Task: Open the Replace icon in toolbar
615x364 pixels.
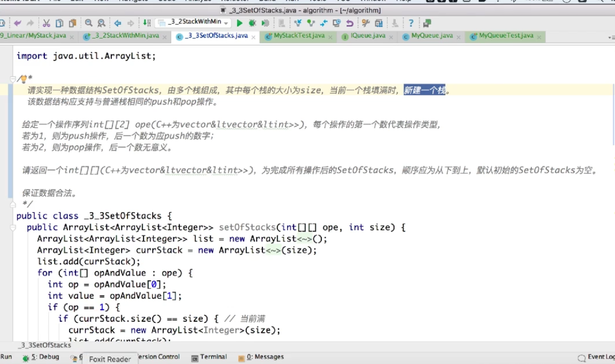Action: (x=101, y=23)
